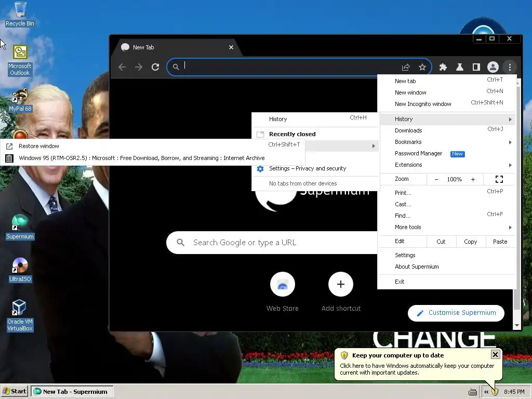Click Copy in the Edit row

coord(470,242)
